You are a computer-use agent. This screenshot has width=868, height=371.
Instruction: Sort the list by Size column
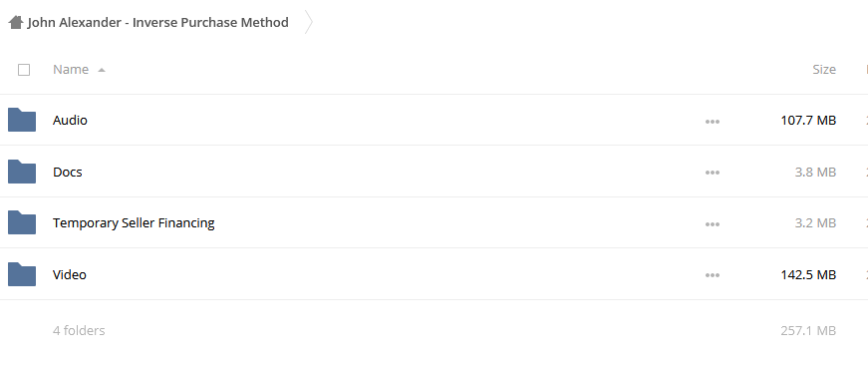click(824, 69)
